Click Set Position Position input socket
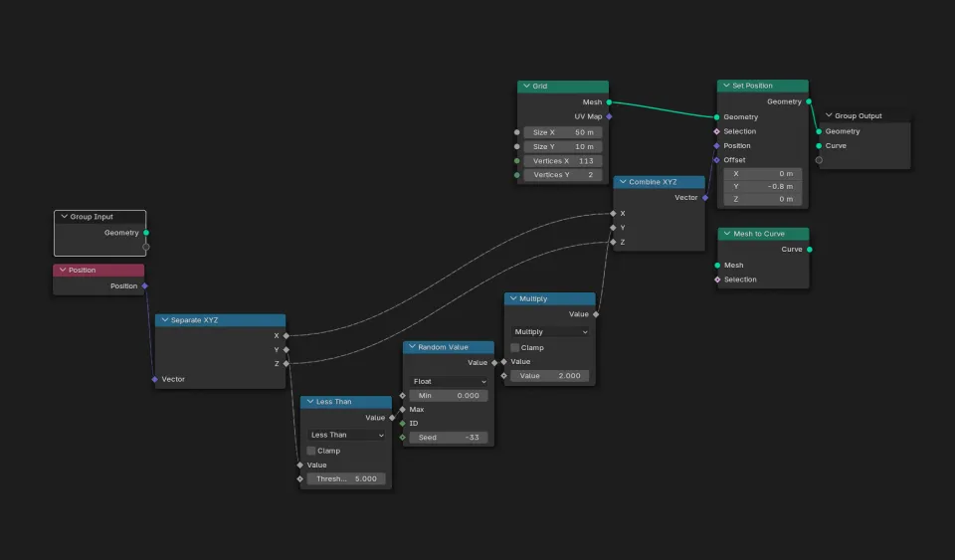The height and width of the screenshot is (560, 955). click(717, 145)
